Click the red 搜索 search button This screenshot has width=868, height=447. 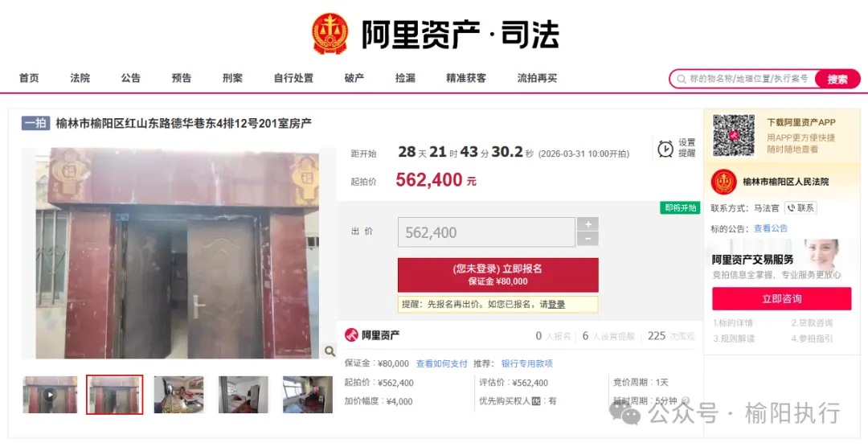(x=837, y=80)
